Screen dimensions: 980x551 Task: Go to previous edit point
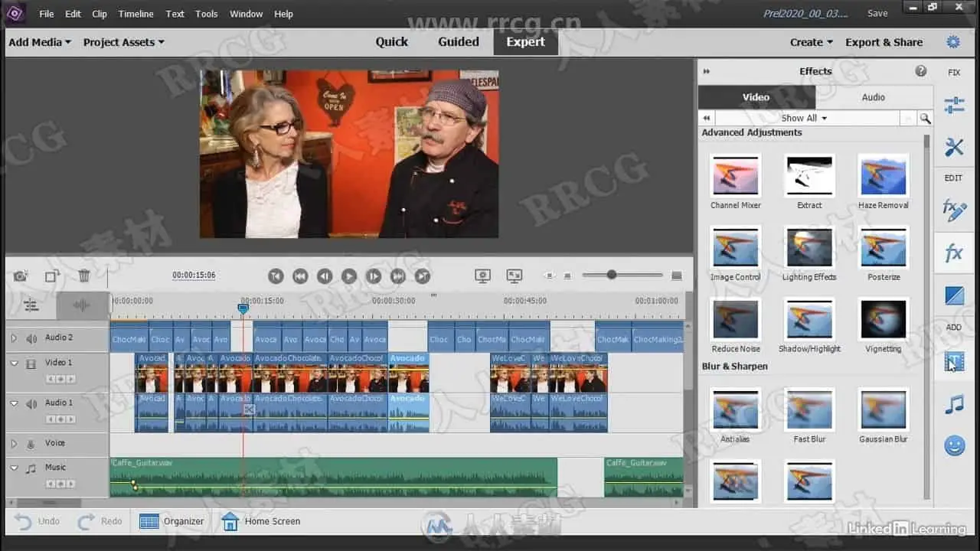click(x=276, y=276)
